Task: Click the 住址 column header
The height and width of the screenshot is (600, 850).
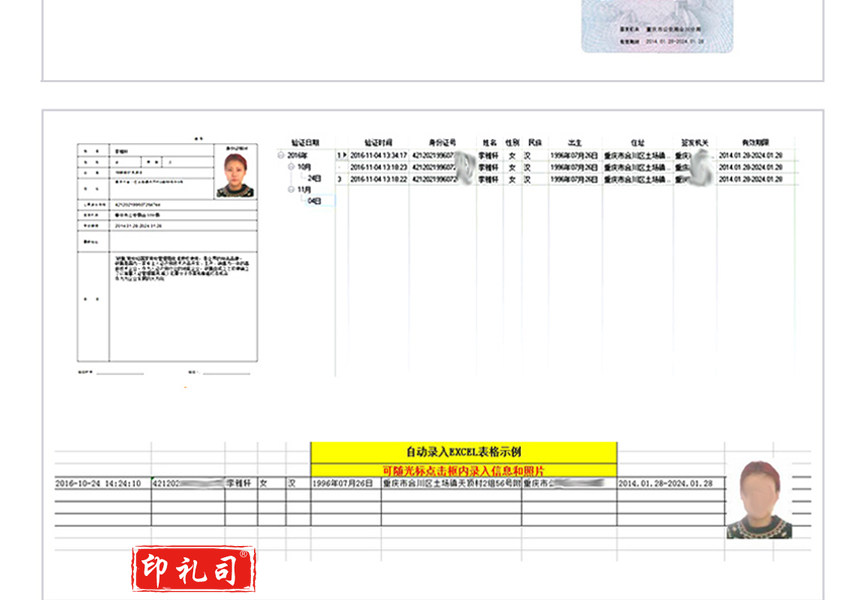Action: click(637, 143)
